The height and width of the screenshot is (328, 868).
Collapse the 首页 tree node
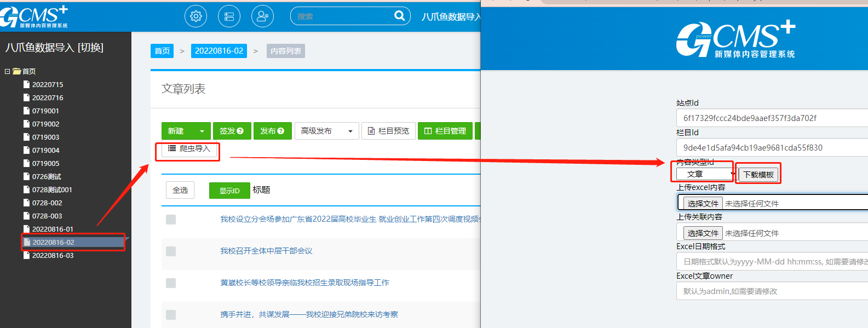pyautogui.click(x=7, y=71)
